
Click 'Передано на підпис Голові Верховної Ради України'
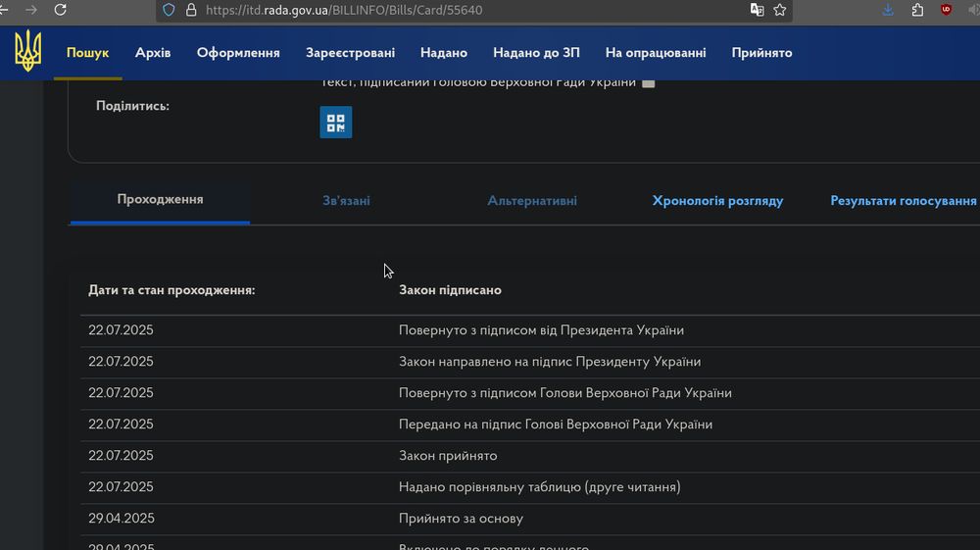pyautogui.click(x=556, y=425)
